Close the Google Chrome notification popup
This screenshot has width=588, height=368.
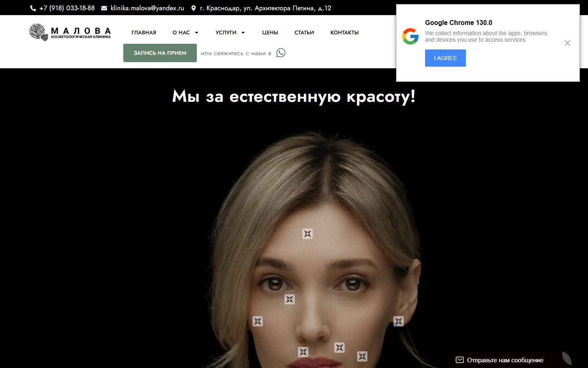tap(568, 43)
